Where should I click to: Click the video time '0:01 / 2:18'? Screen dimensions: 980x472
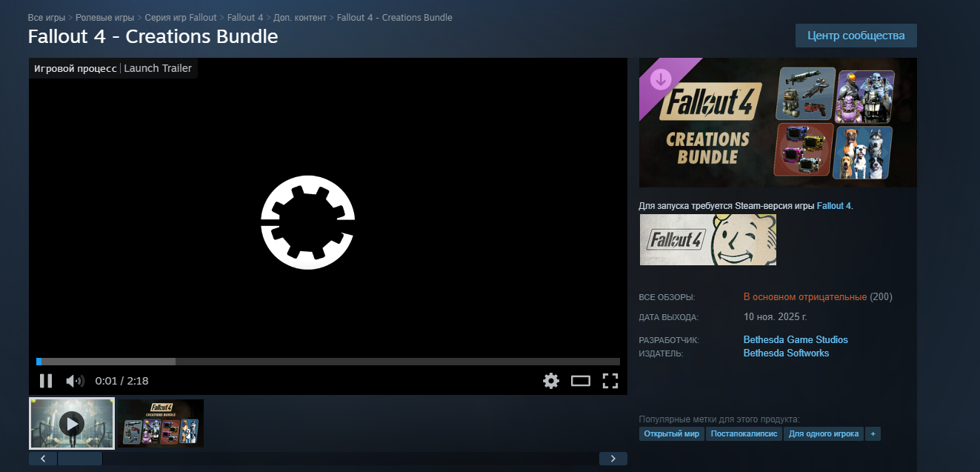(121, 381)
